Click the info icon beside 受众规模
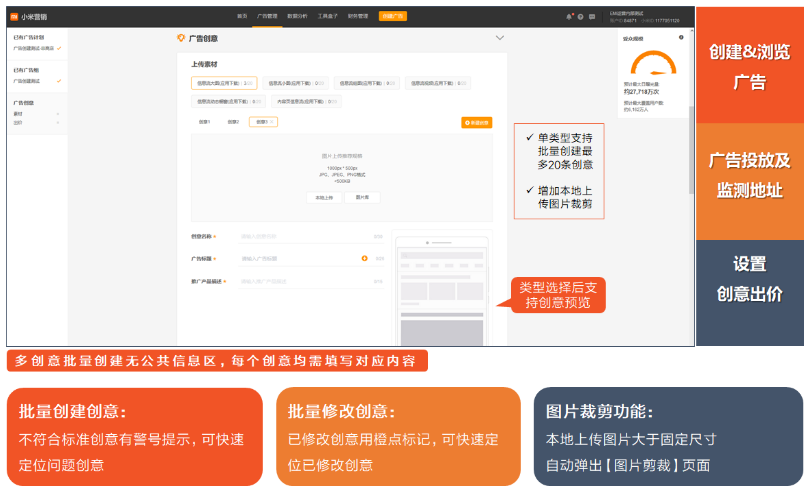 tap(681, 37)
